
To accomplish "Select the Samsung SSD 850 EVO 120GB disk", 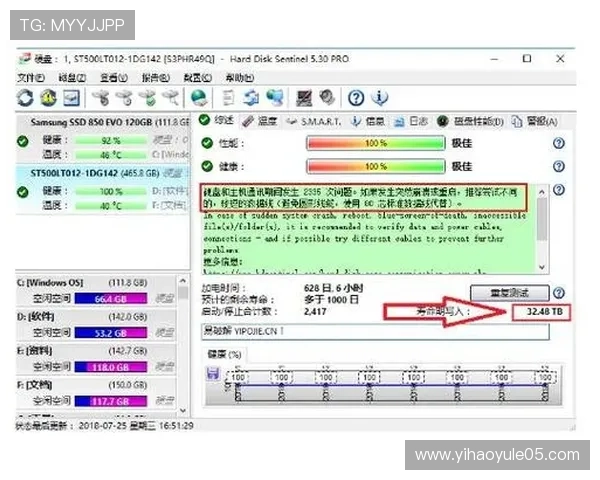I will point(103,139).
